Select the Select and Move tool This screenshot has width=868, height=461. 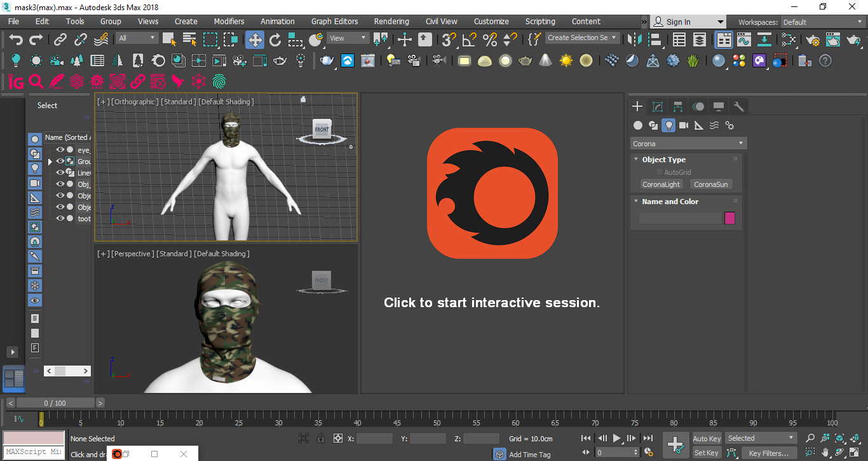pos(254,39)
